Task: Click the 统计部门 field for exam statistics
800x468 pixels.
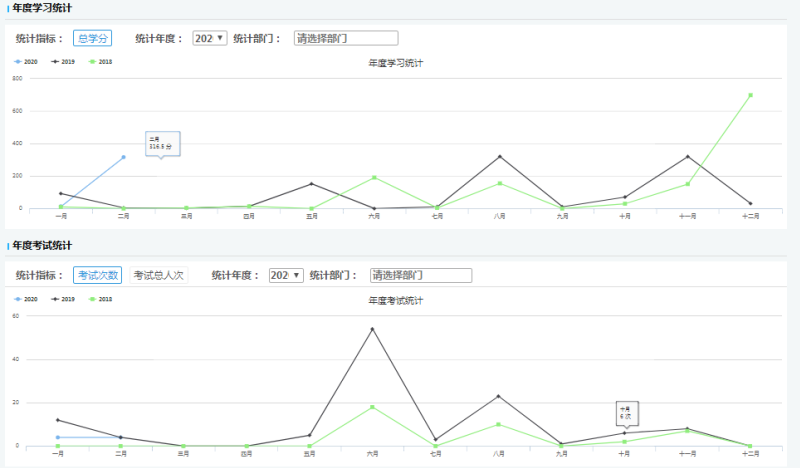Action: [421, 275]
